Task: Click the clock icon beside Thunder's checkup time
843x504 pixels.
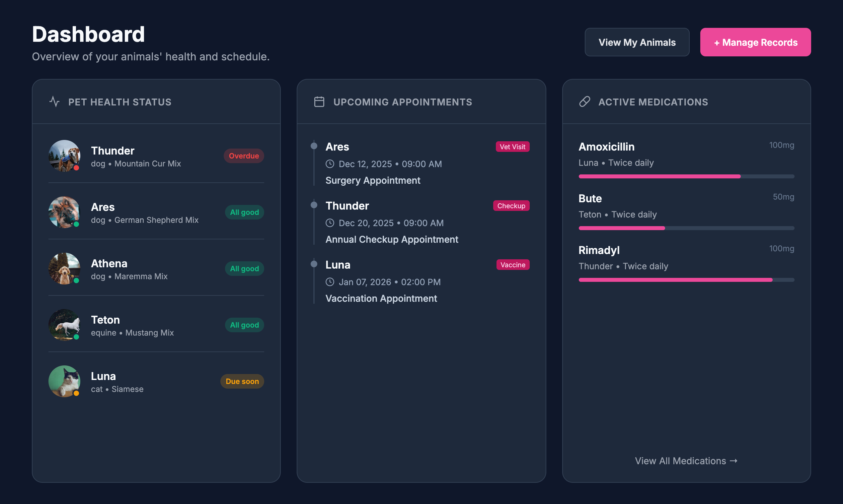Action: click(x=330, y=223)
